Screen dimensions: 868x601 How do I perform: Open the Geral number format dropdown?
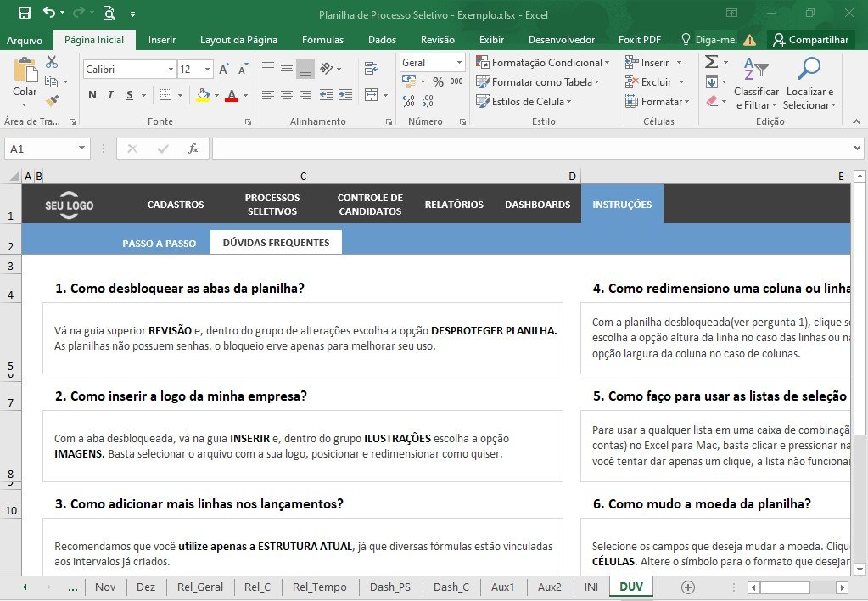(x=459, y=63)
